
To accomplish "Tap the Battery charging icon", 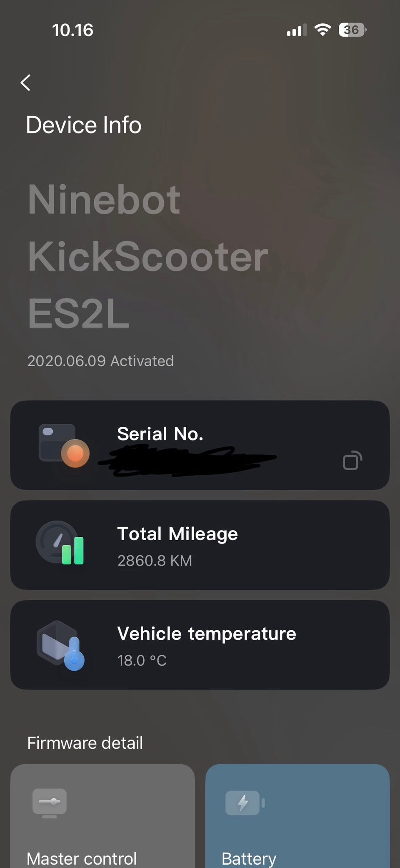I will click(x=245, y=803).
